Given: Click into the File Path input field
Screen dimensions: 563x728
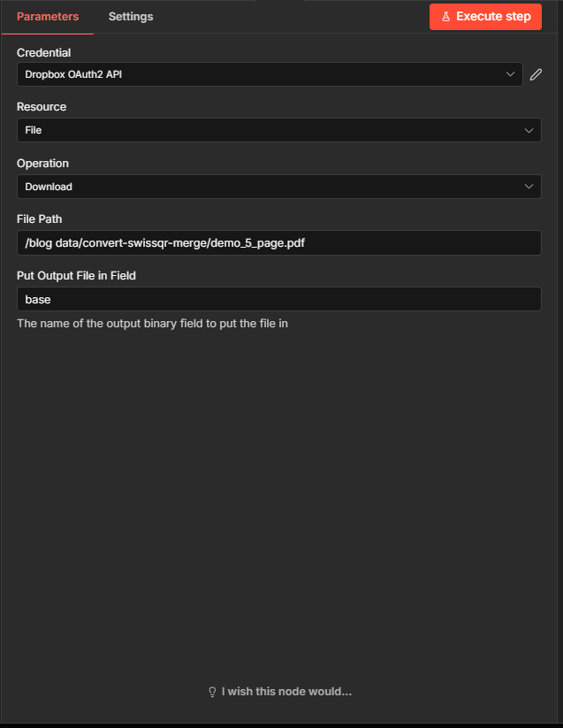Looking at the screenshot, I should coord(278,243).
